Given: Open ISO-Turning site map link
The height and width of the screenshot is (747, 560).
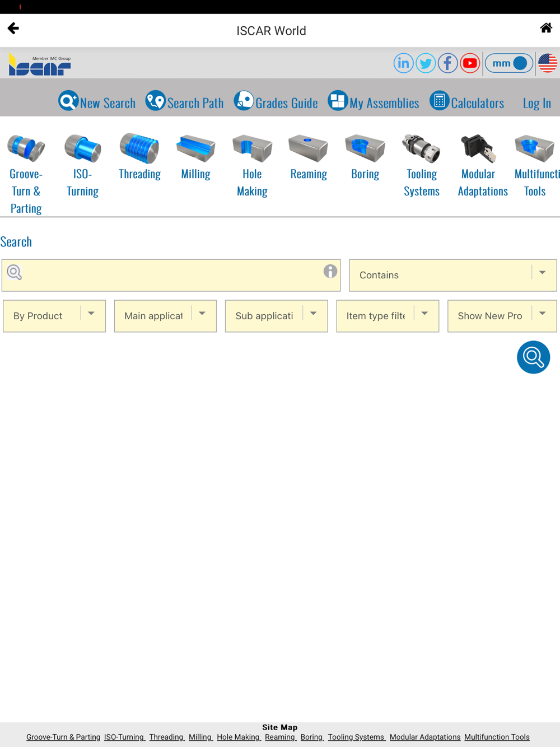Looking at the screenshot, I should 124,737.
